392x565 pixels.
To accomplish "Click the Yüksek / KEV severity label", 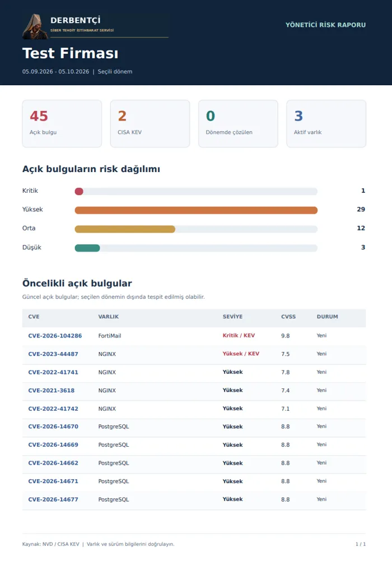I will click(241, 354).
